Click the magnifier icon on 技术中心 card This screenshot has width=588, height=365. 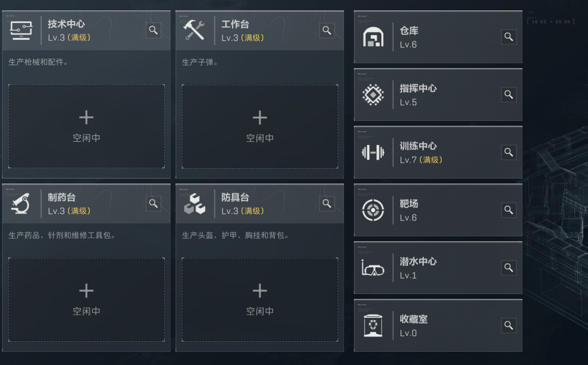[154, 31]
